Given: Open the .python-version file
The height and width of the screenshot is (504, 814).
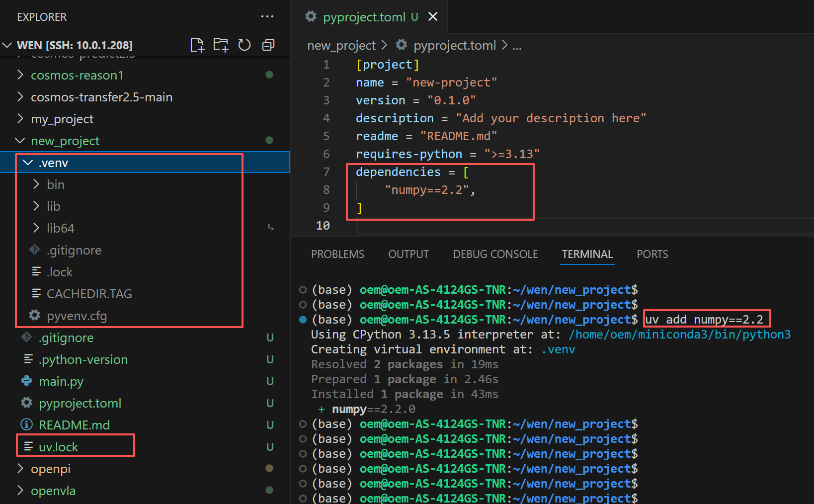Looking at the screenshot, I should click(83, 359).
